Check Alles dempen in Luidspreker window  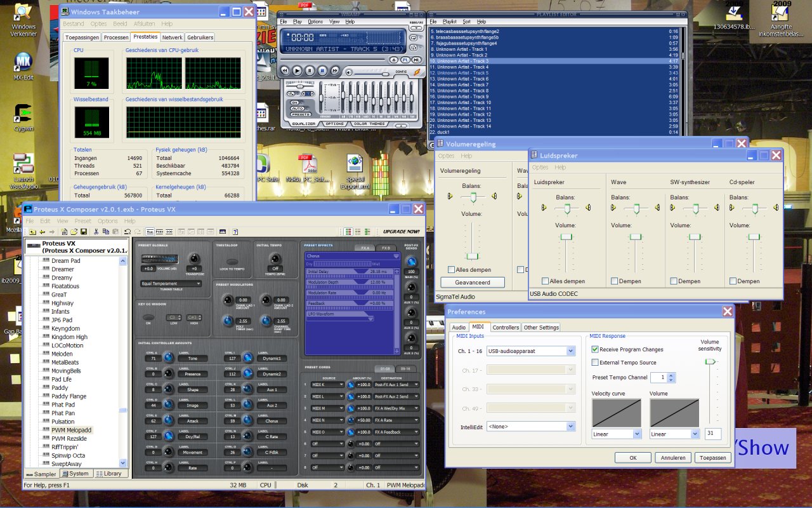(545, 281)
